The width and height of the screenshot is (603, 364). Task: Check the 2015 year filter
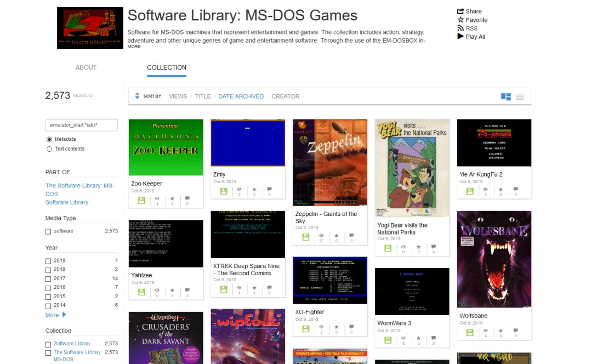[48, 297]
